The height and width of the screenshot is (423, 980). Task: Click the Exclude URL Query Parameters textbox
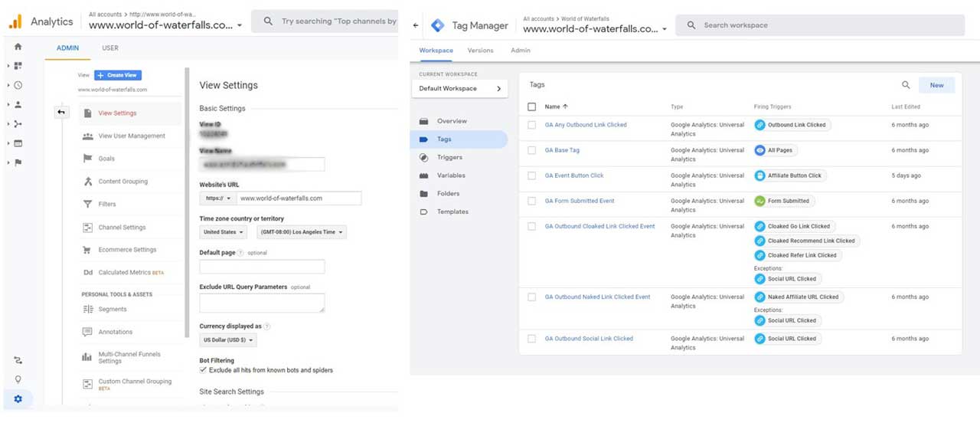point(262,303)
